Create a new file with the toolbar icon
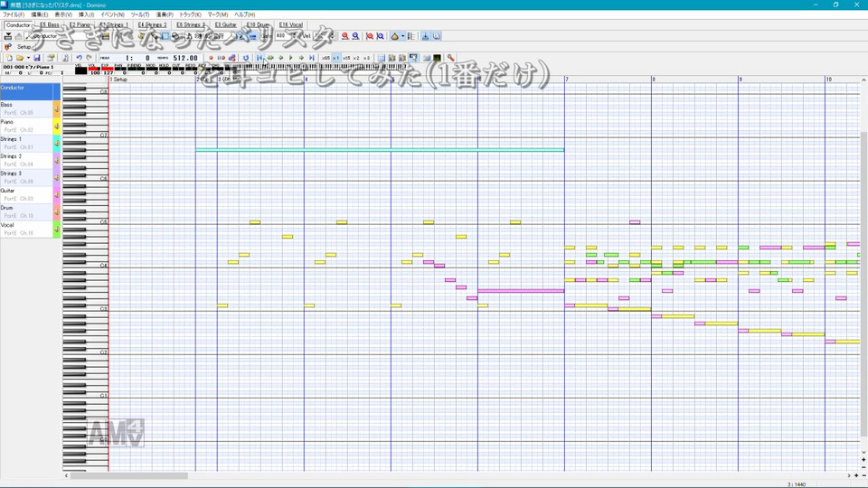Image resolution: width=868 pixels, height=488 pixels. point(9,58)
